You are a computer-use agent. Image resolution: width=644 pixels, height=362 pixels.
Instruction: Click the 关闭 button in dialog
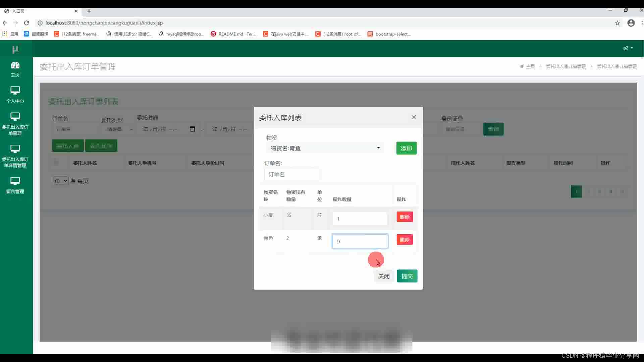pos(384,276)
